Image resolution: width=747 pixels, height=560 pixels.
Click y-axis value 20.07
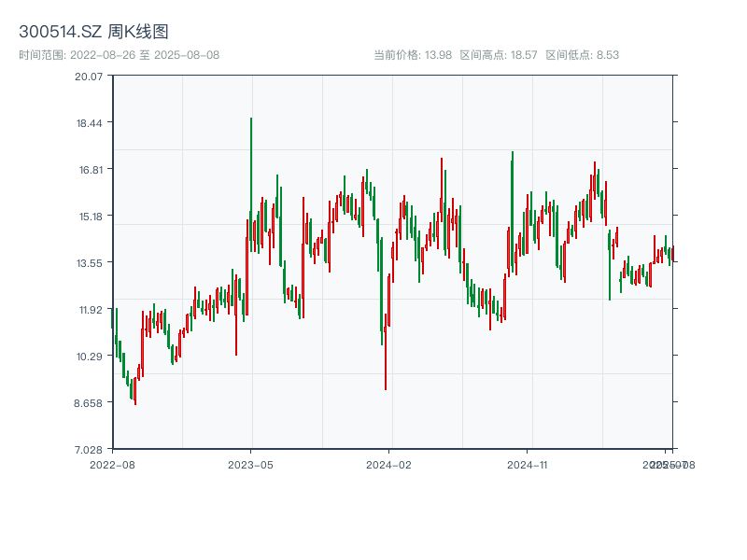[89, 77]
